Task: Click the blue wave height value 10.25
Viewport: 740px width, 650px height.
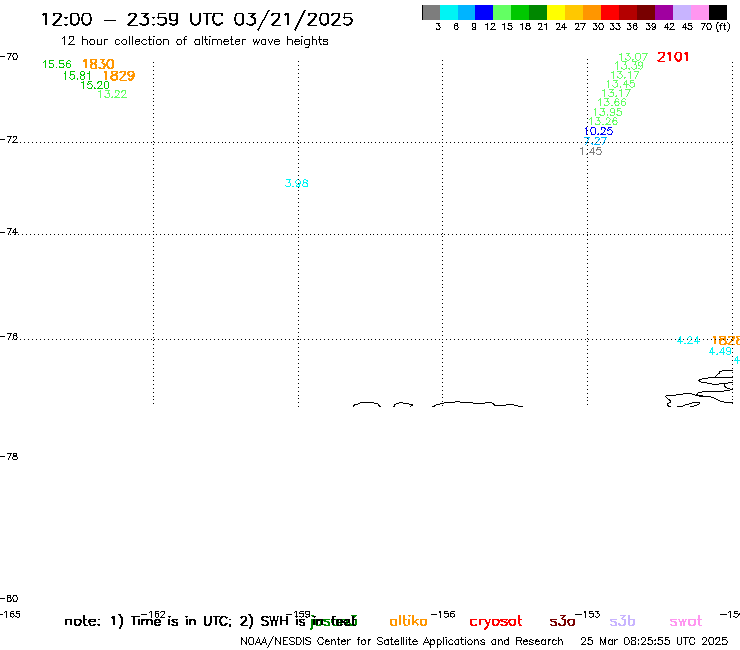Action: pyautogui.click(x=599, y=131)
